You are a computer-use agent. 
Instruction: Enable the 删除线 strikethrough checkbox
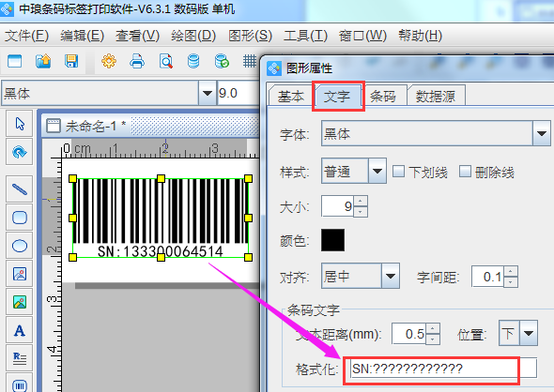click(x=465, y=172)
